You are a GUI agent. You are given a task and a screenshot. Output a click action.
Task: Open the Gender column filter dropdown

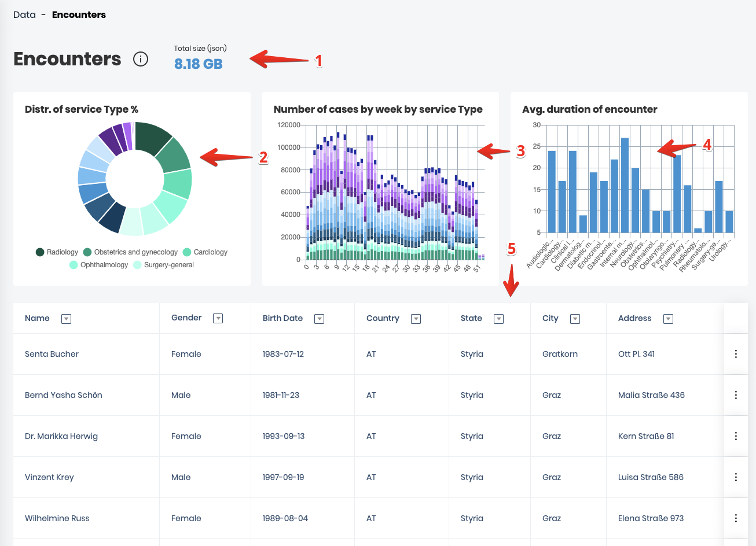click(218, 318)
